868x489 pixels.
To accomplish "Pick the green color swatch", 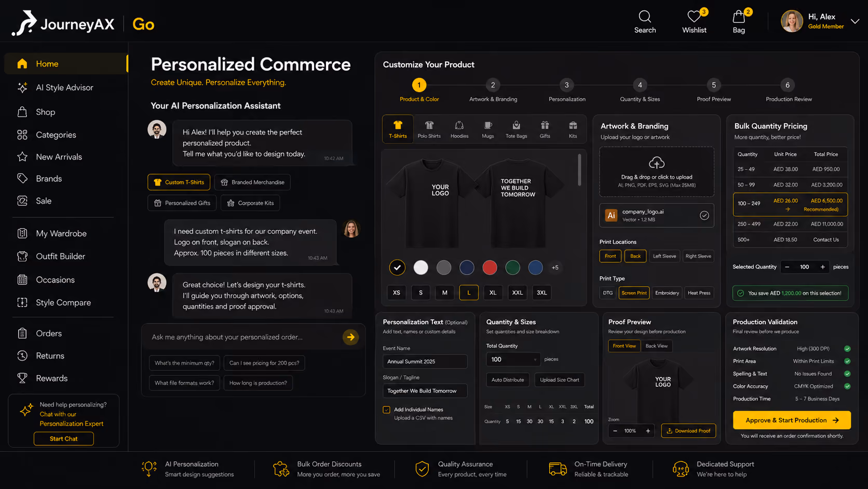I will pyautogui.click(x=513, y=268).
